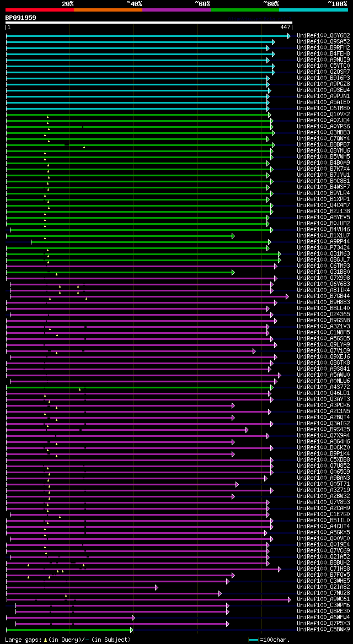Select the UniRef100_A9SEW4 hit label
353x644 pixels.
coord(323,90)
